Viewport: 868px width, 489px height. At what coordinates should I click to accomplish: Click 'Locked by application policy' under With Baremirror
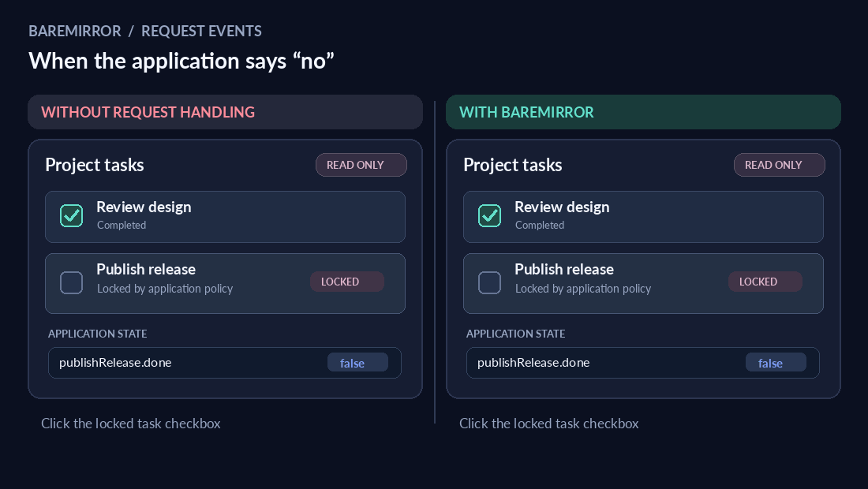583,289
